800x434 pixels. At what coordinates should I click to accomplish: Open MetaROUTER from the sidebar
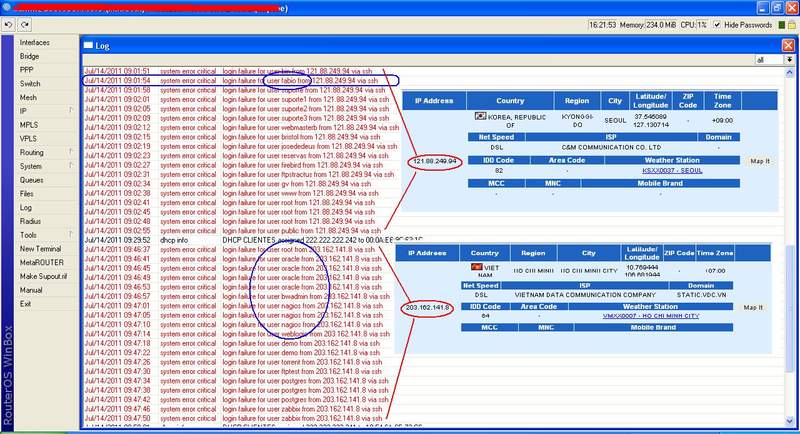[42, 263]
